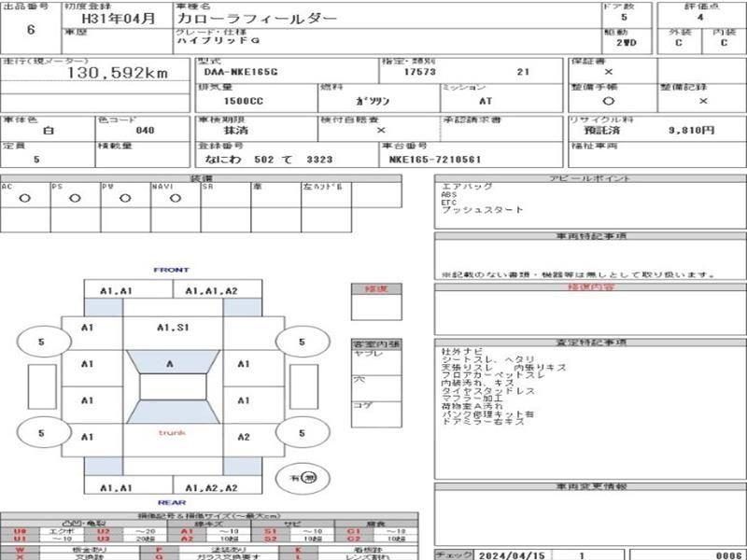Select designation number 17573
Image resolution: width=747 pixels, height=560 pixels.
[419, 72]
